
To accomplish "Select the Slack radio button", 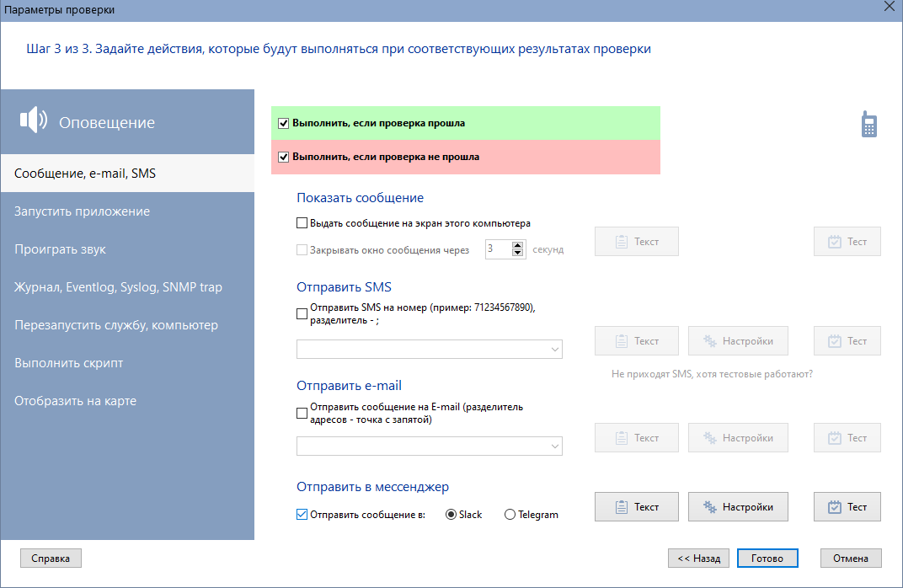I will tap(451, 515).
